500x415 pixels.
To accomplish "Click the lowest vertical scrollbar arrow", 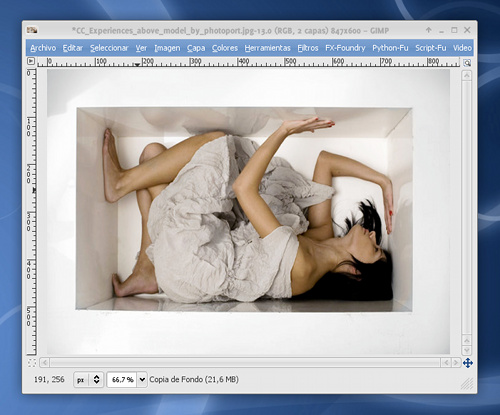I will [x=467, y=350].
